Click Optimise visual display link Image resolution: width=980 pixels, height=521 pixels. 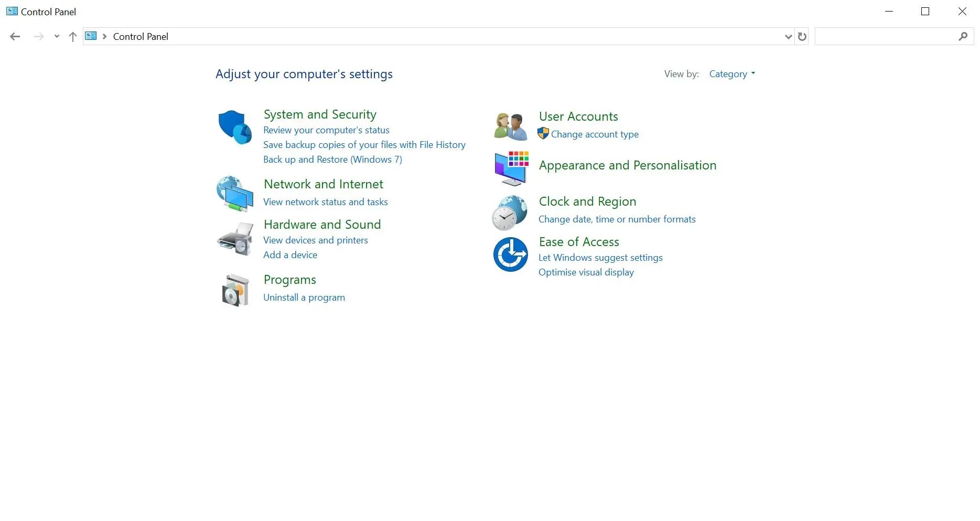[x=586, y=272]
